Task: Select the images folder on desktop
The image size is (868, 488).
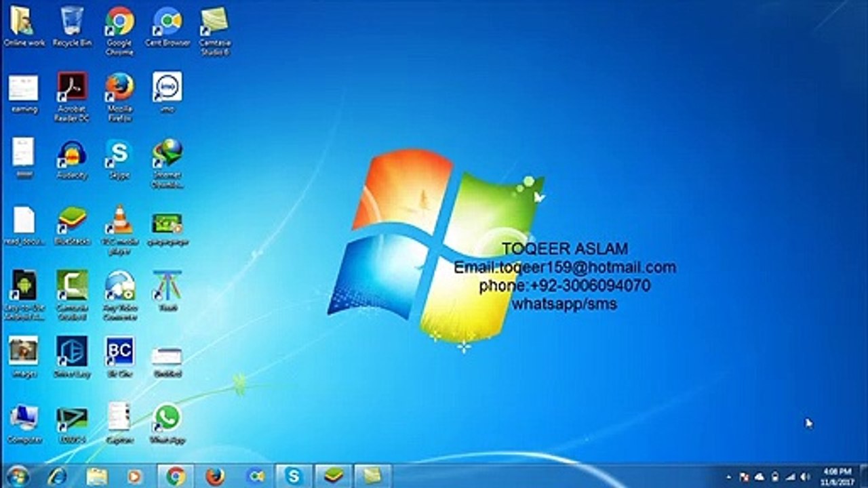Action: click(x=24, y=357)
